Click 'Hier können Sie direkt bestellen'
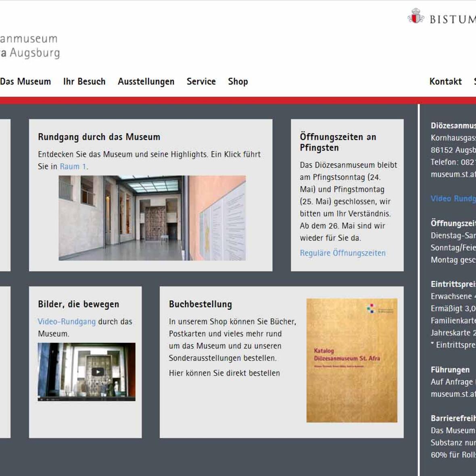Viewport: 476px width, 476px height. 224,373
